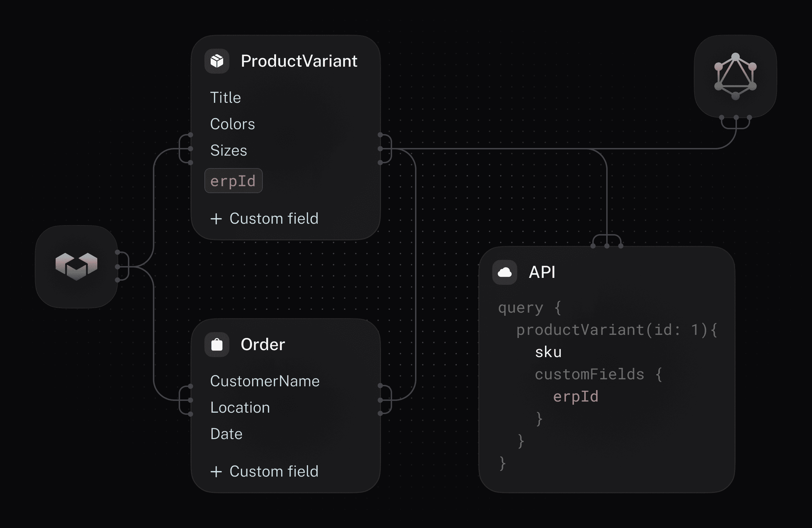The height and width of the screenshot is (528, 812).
Task: Click the Order shopping bag icon
Action: click(x=217, y=345)
